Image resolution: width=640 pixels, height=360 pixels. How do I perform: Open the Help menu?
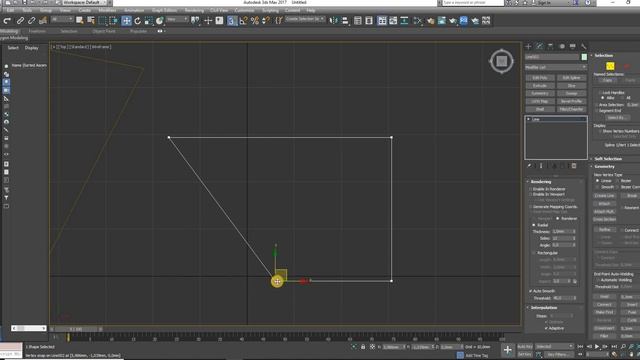(x=311, y=10)
